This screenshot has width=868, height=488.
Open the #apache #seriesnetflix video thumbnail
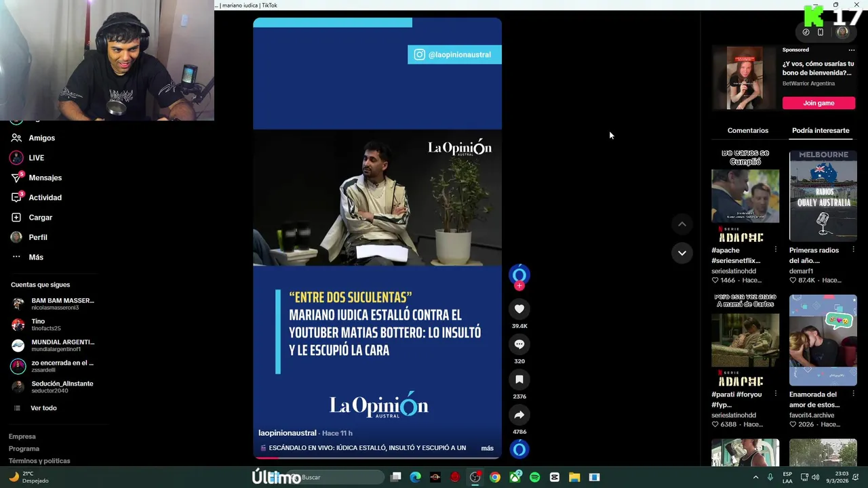click(x=745, y=197)
